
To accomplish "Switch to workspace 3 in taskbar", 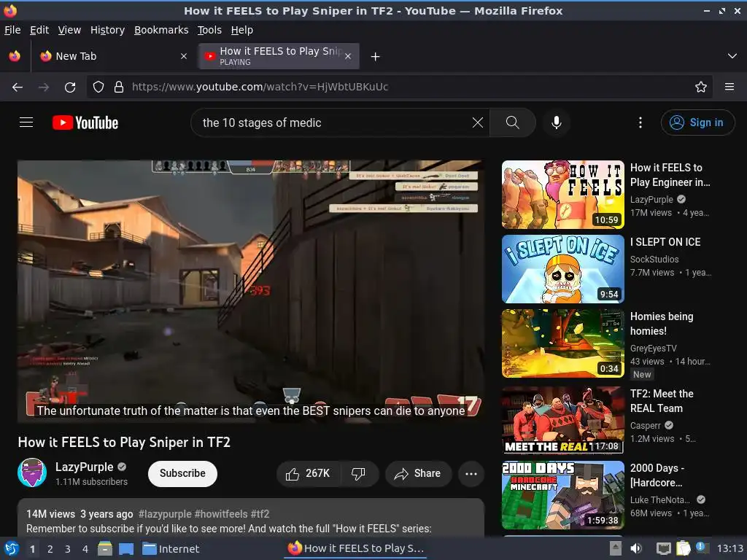I will point(67,549).
